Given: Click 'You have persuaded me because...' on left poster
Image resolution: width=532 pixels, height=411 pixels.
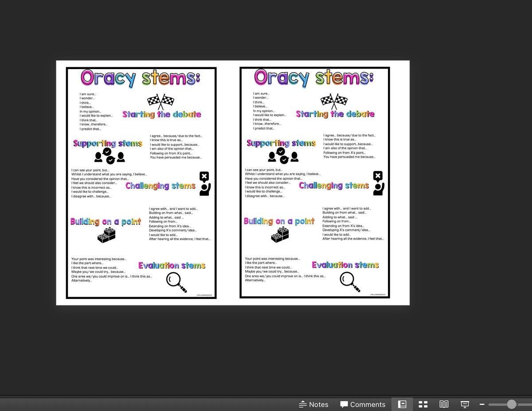Looking at the screenshot, I should [176, 157].
